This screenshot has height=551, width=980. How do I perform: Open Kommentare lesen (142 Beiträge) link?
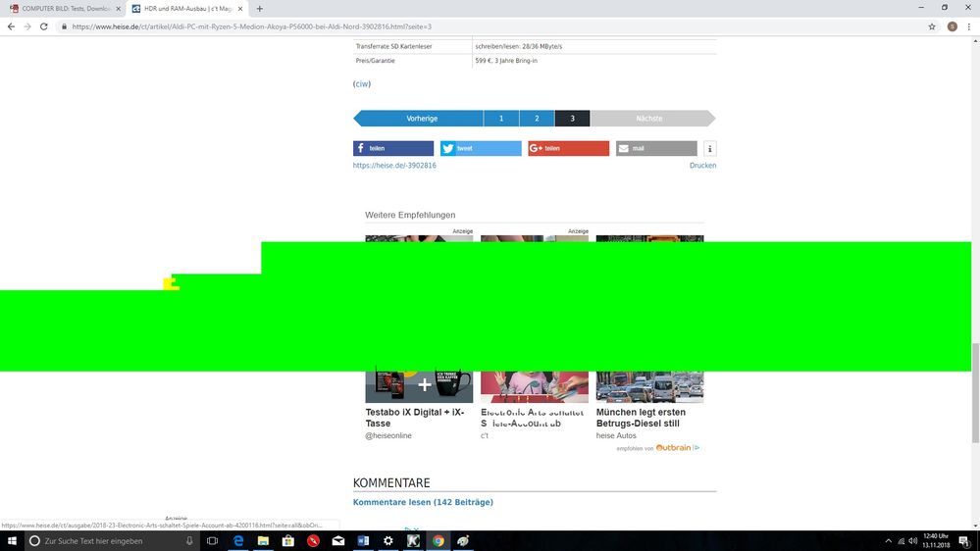pos(423,502)
